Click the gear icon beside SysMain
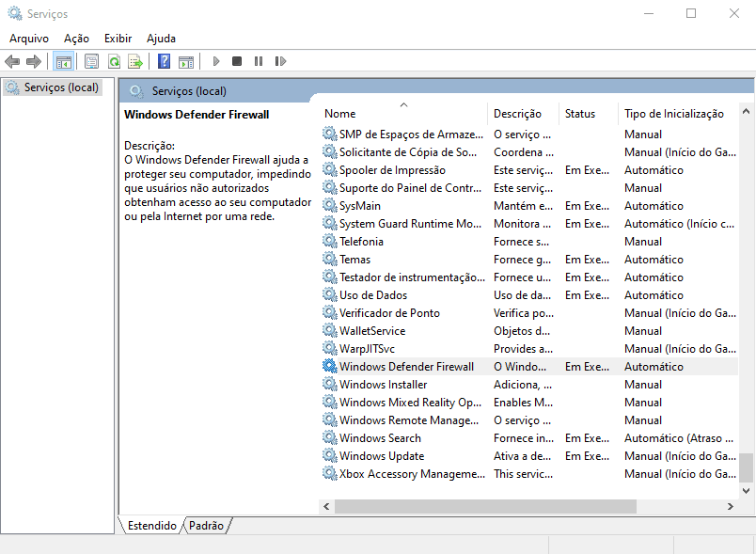This screenshot has width=756, height=554. click(330, 205)
